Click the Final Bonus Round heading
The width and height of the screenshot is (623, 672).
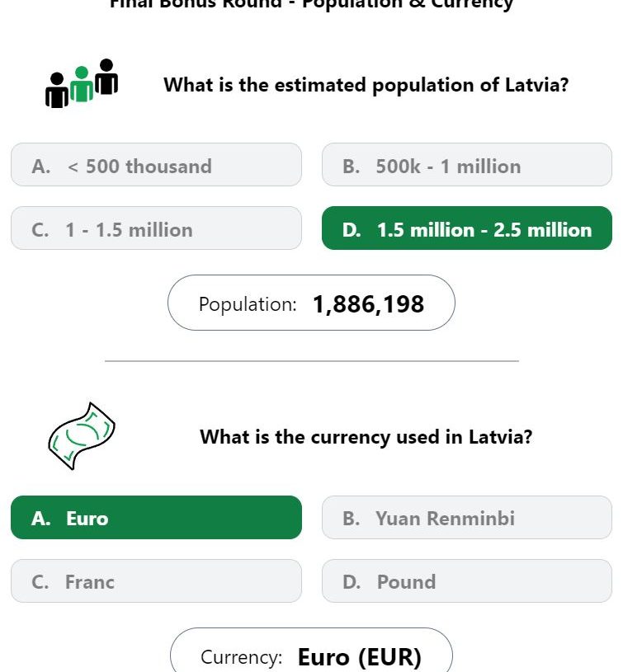coord(311,4)
